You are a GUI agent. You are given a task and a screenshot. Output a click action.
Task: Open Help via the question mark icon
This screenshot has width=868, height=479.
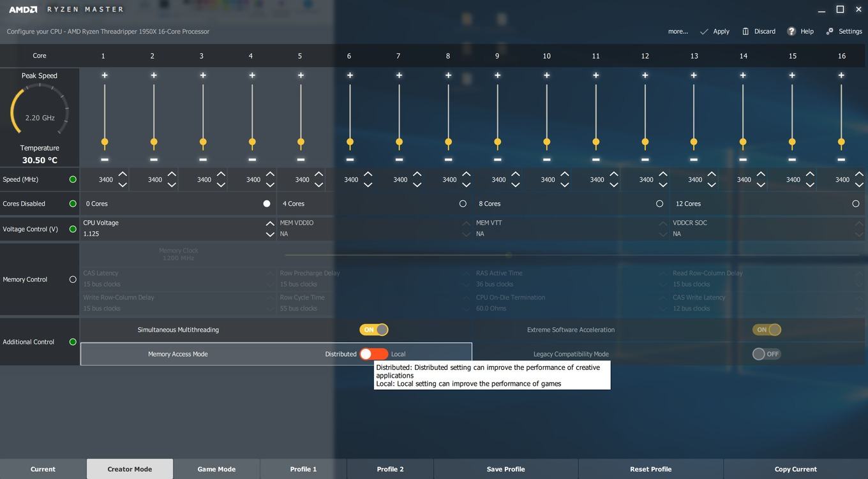click(791, 31)
